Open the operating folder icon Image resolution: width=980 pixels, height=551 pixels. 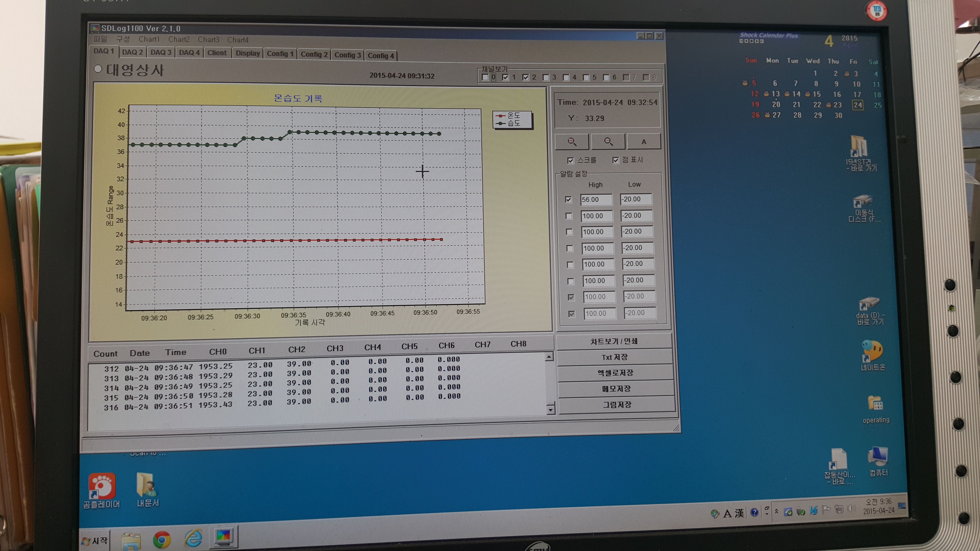pos(875,410)
